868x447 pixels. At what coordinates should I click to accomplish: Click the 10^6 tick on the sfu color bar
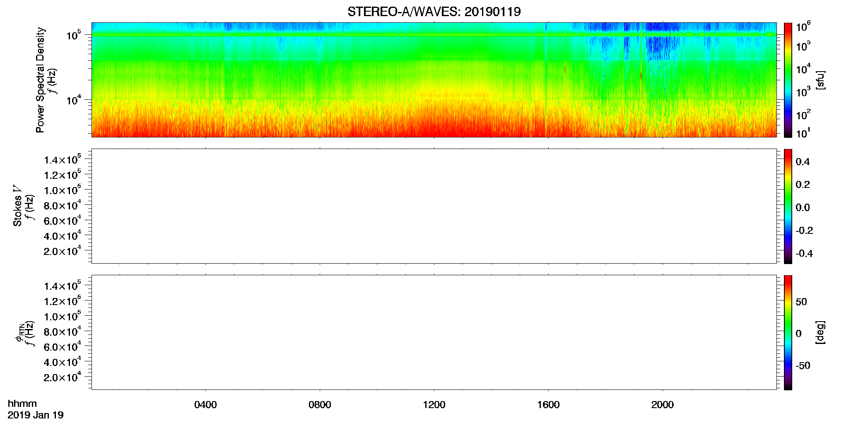pos(803,27)
